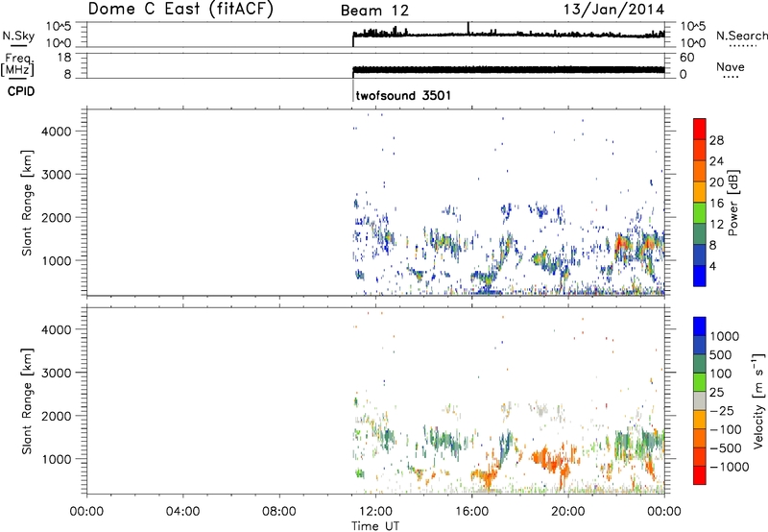Click the velocity panel 'Slant Range [km]' label
The height and width of the screenshot is (532, 768).
pyautogui.click(x=28, y=401)
